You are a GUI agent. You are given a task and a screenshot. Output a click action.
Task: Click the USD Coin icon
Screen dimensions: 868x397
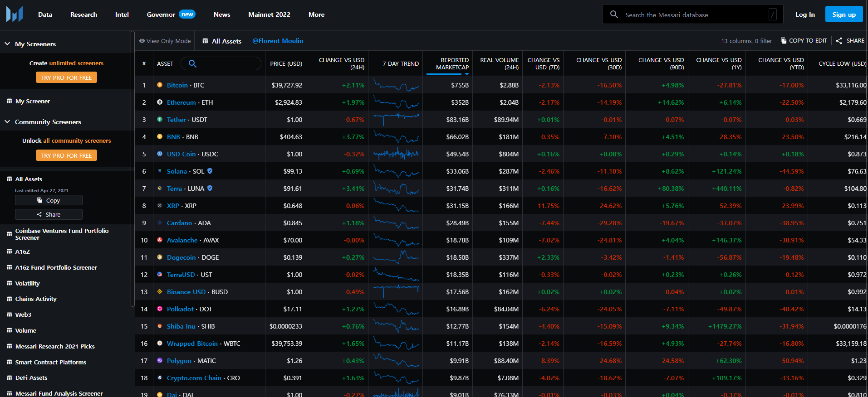coord(160,154)
